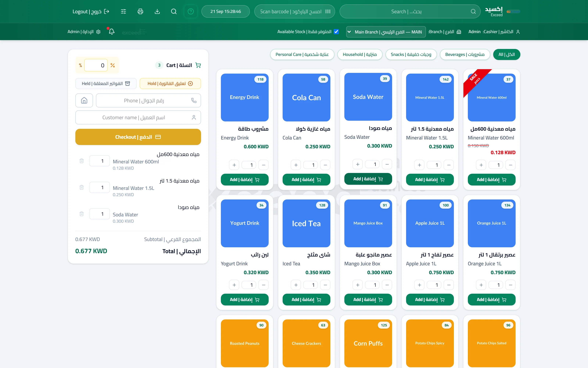The width and height of the screenshot is (588, 368).
Task: Open the sliders settings icon in header
Action: tap(123, 11)
